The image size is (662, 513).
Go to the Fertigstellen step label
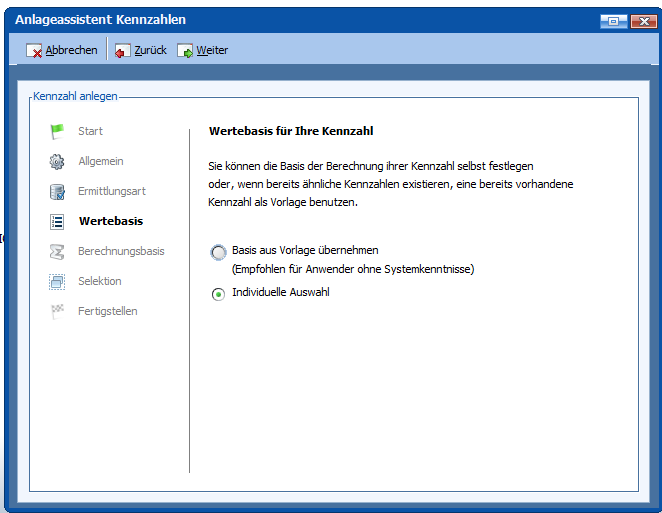108,311
